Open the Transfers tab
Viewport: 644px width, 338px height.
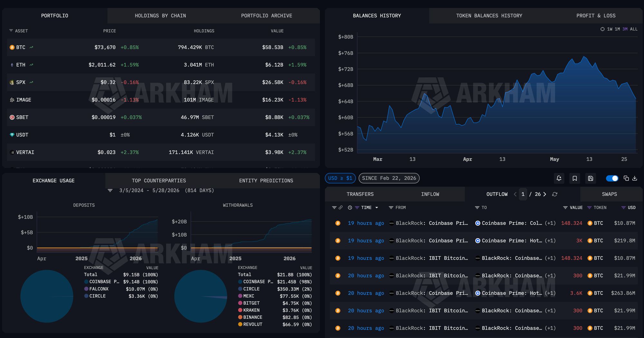tap(360, 194)
